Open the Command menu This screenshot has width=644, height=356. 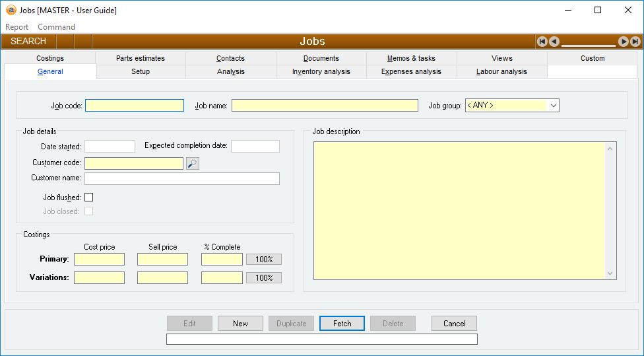pyautogui.click(x=56, y=27)
